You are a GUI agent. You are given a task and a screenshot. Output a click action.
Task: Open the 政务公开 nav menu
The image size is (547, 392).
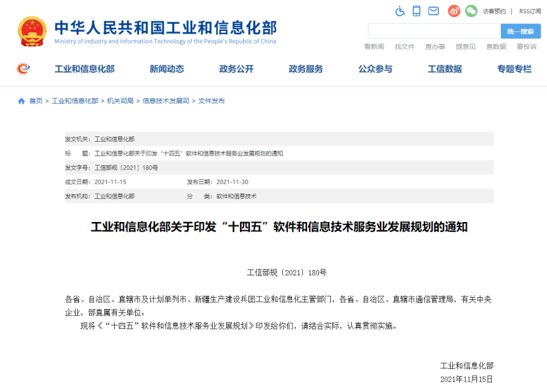coord(236,69)
